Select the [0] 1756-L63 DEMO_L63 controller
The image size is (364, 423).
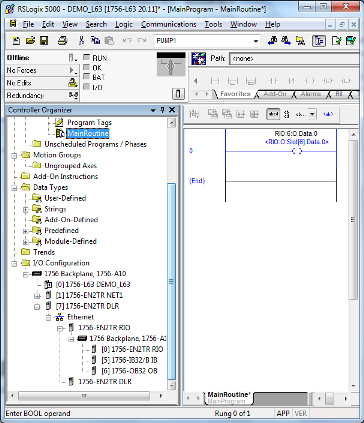coord(93,284)
